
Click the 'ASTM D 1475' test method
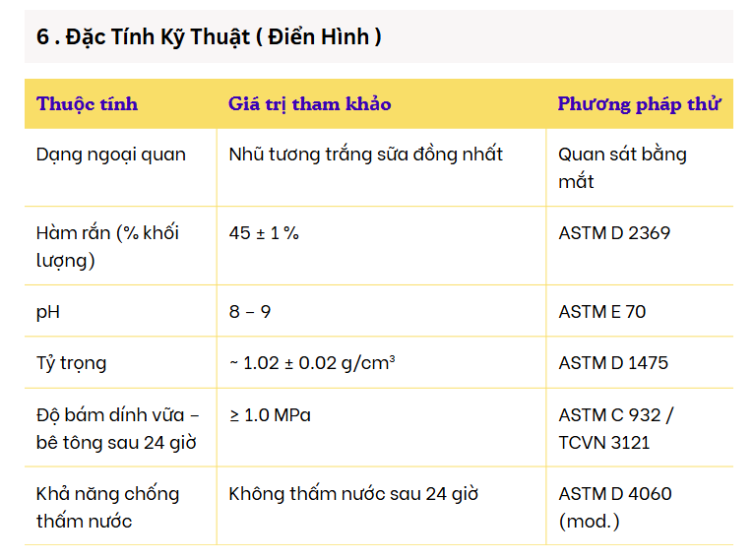coord(613,363)
